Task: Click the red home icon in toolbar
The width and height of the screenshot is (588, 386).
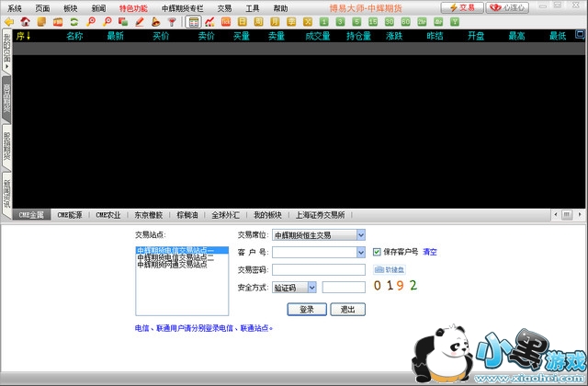Action: pyautogui.click(x=25, y=21)
